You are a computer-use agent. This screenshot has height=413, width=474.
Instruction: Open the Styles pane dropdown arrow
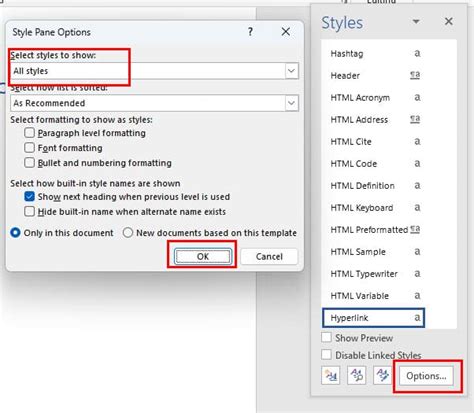click(416, 22)
